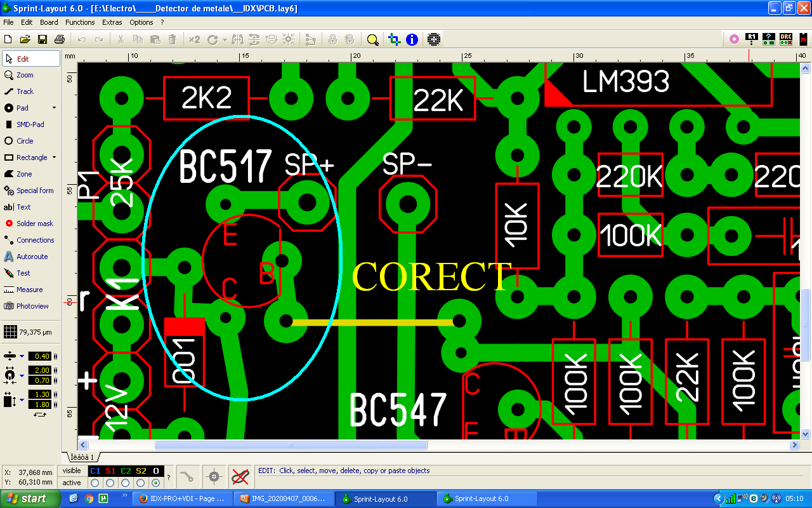Open the pink ring icon in top toolbar
Screen dimensions: 812x508
click(x=734, y=39)
